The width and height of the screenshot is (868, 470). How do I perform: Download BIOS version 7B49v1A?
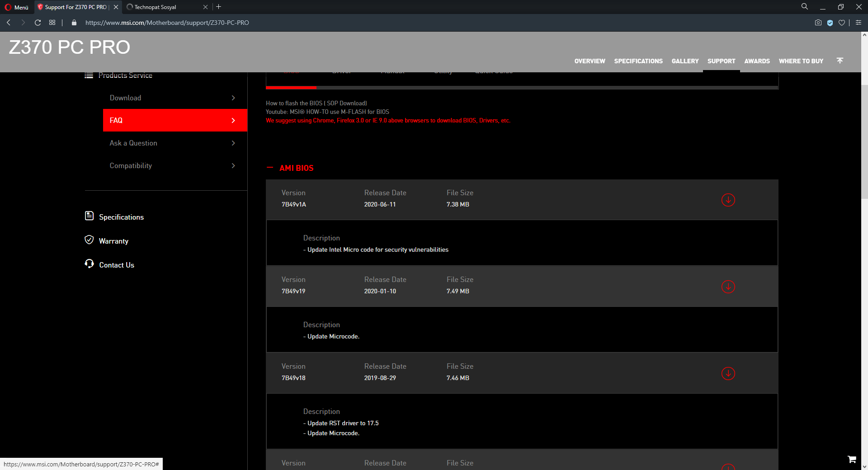[x=728, y=200]
